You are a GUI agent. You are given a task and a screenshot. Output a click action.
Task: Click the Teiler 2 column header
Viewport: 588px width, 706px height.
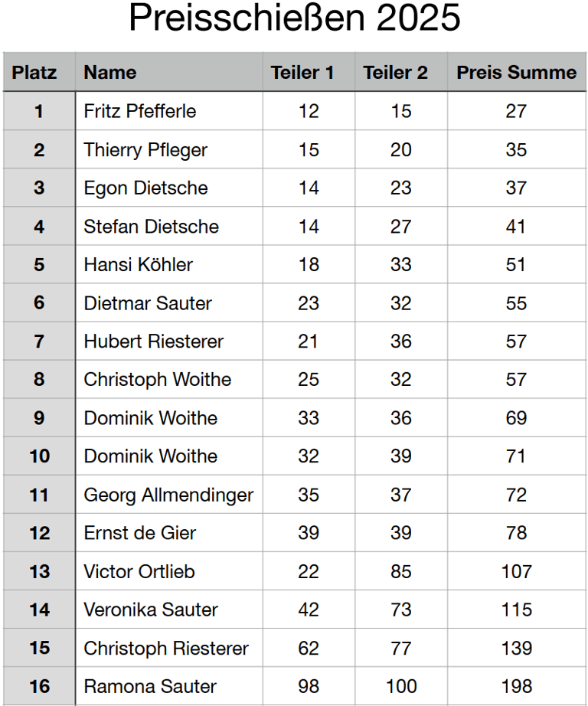tap(395, 73)
